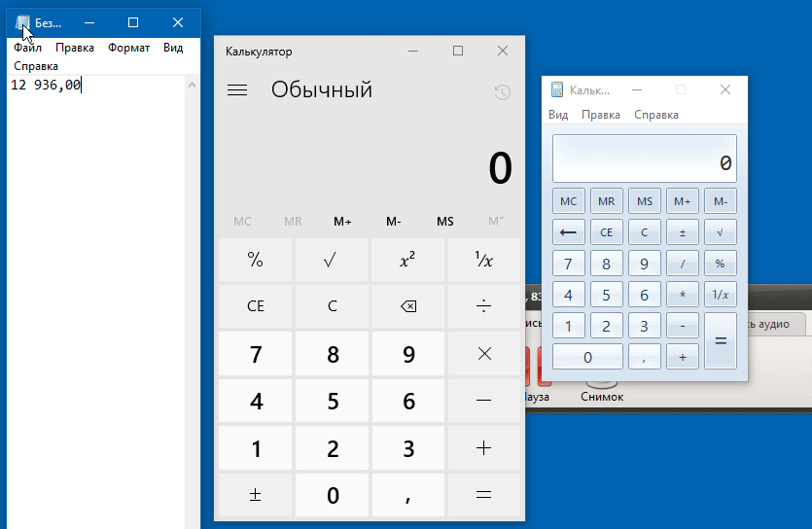Click the back arrow button in the small calculator
Image resolution: width=812 pixels, height=529 pixels.
569,232
